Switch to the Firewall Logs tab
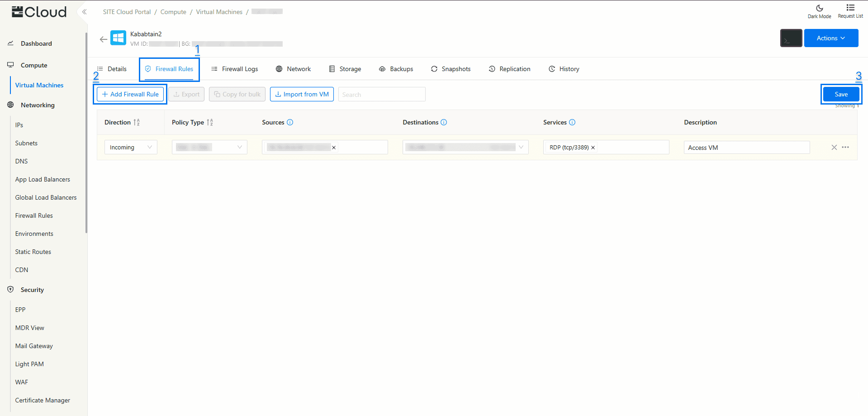The height and width of the screenshot is (416, 868). (235, 69)
